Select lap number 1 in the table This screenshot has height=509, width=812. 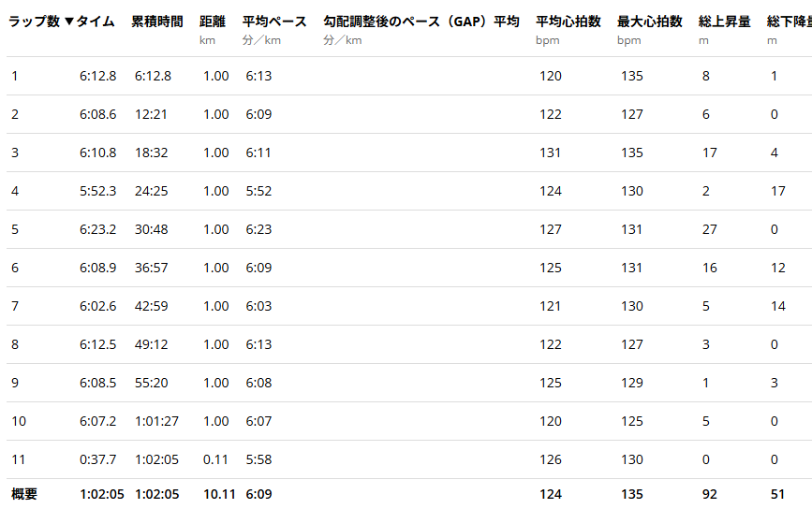click(15, 76)
